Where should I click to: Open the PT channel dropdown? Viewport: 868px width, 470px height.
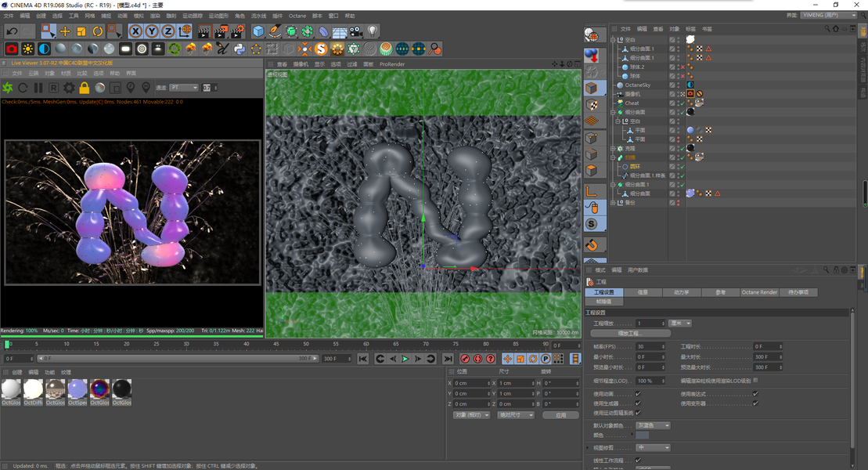[184, 88]
